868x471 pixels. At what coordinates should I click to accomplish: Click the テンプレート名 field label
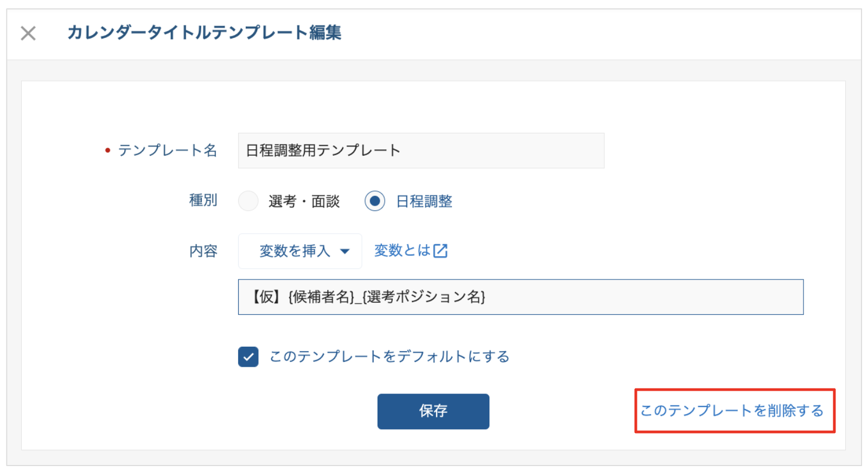coord(168,150)
